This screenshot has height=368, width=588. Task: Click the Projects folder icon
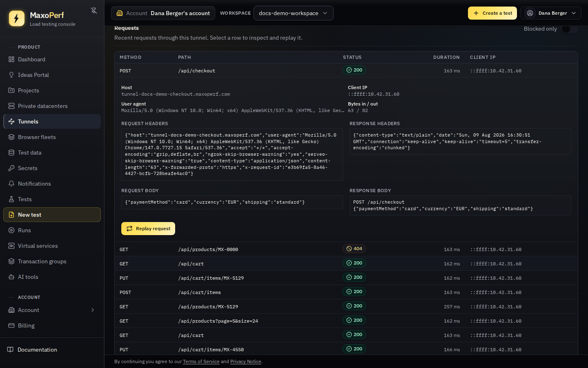coord(11,90)
